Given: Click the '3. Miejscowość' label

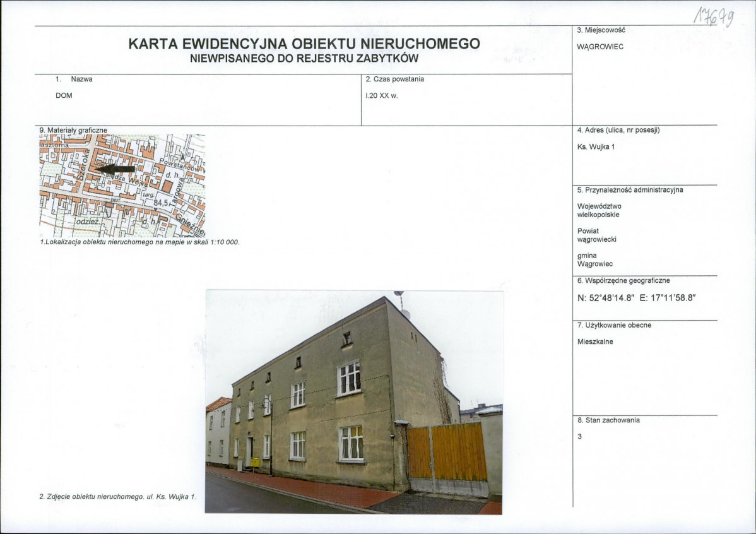Looking at the screenshot, I should [601, 30].
